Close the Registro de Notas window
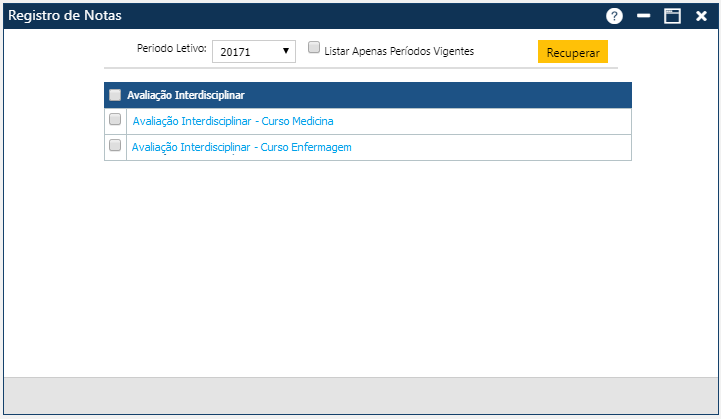Viewport: 721px width, 419px height. [701, 16]
